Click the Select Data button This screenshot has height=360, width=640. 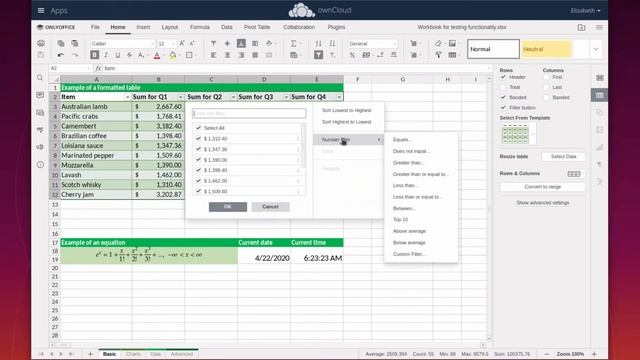pyautogui.click(x=563, y=156)
